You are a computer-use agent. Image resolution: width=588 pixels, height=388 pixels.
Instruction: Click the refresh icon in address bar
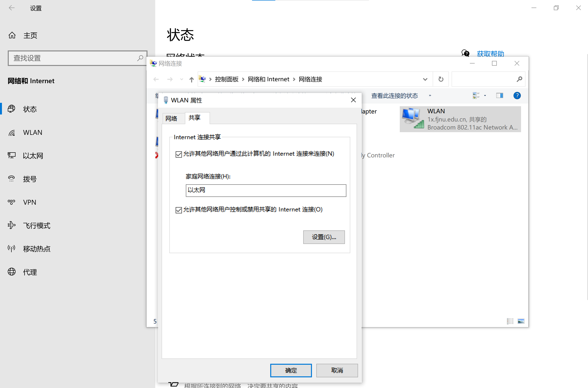coord(441,79)
